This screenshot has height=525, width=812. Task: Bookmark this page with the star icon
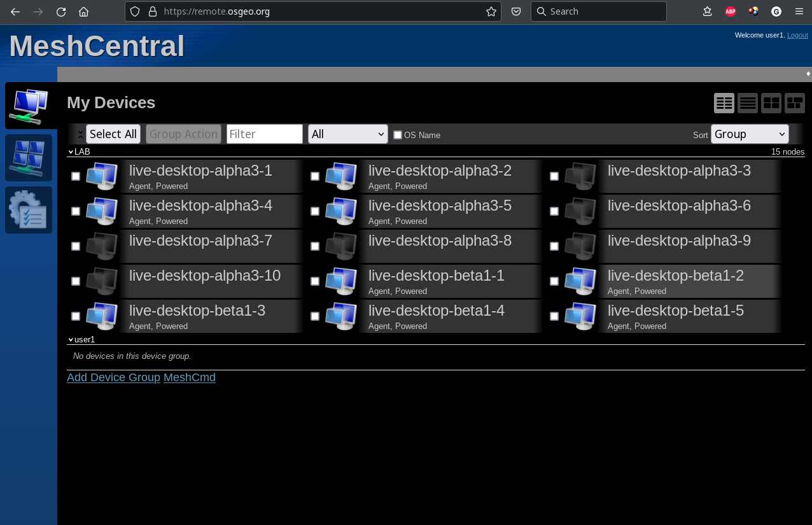[491, 11]
